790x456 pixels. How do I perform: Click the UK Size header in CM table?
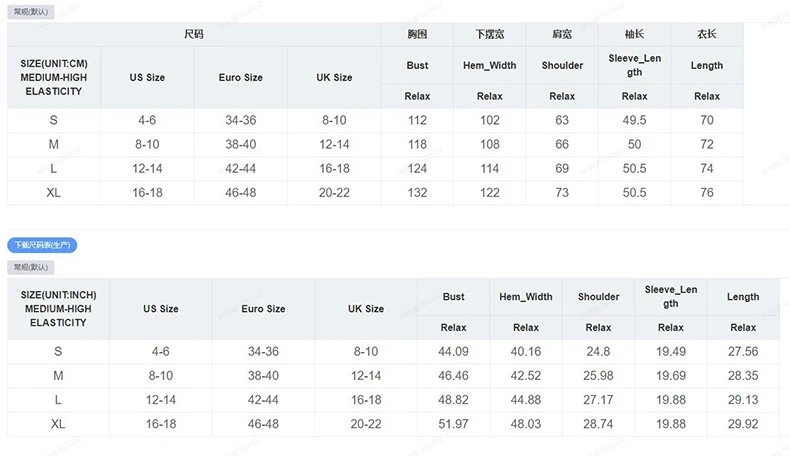(x=334, y=77)
